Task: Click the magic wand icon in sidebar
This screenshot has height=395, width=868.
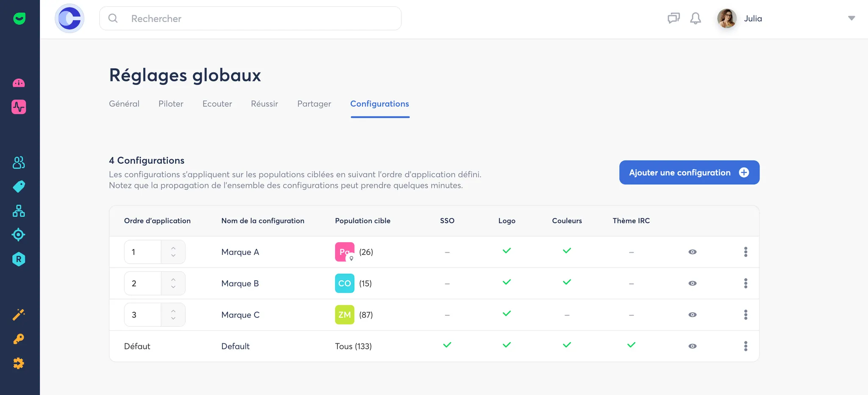Action: click(x=19, y=315)
